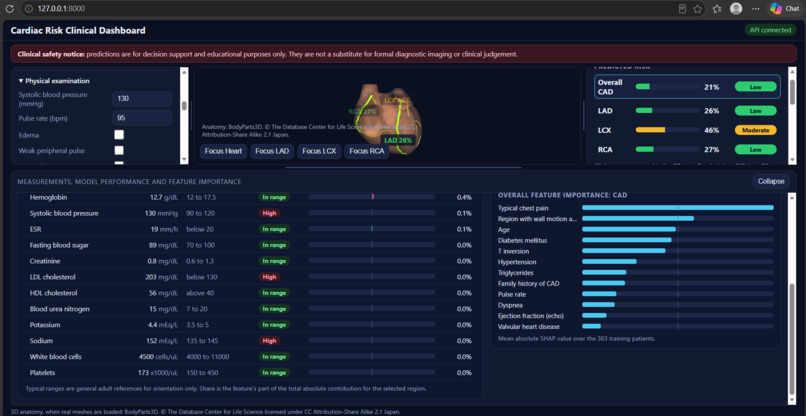The image size is (806, 416).
Task: Click the Valvular heart disease label
Action: pyautogui.click(x=528, y=327)
